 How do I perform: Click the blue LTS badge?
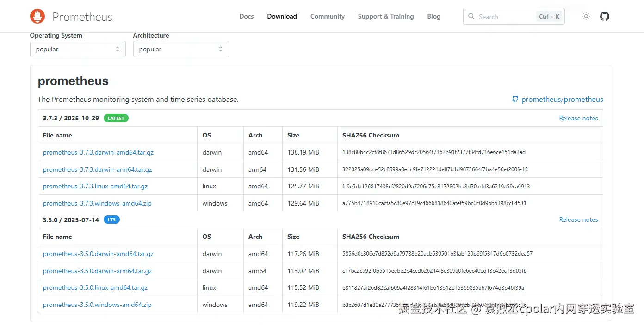111,219
